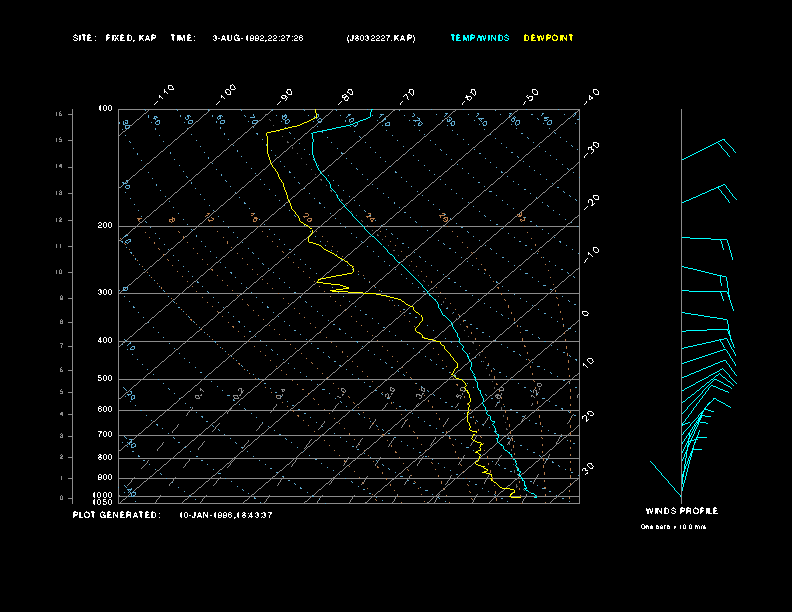Select the 10-JAN-1996 plot generation date
The image size is (792, 612).
coord(226,515)
